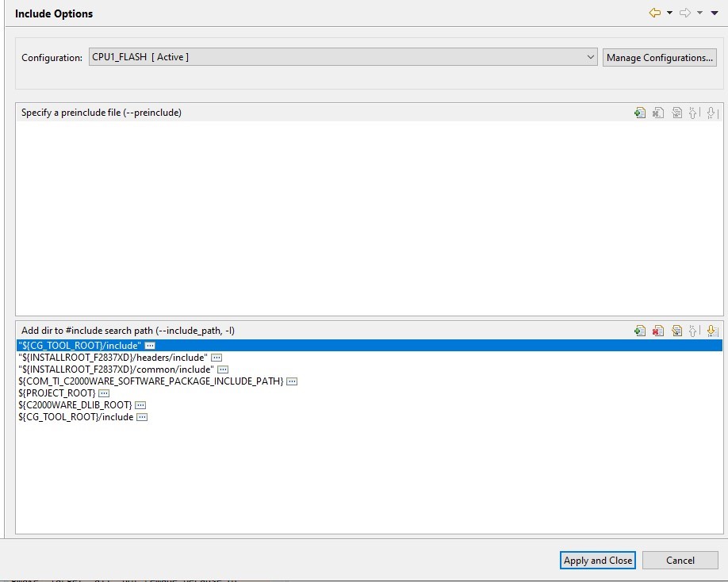Edit the selected include search path

(676, 331)
